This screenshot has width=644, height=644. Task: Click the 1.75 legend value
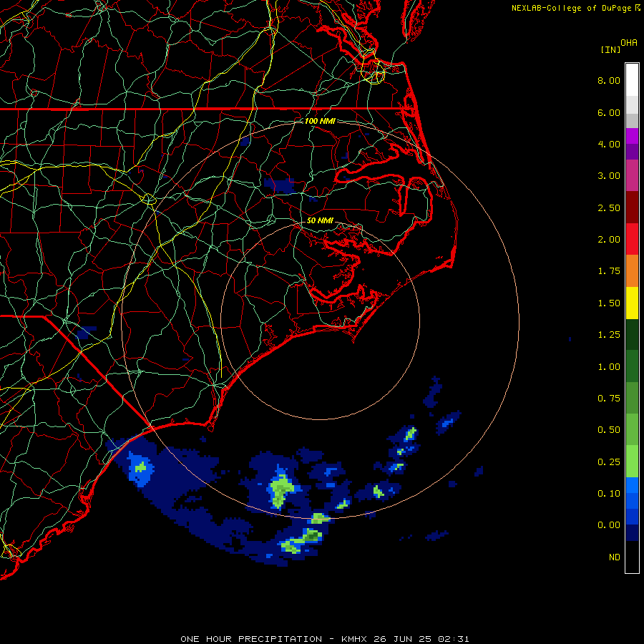coord(609,271)
